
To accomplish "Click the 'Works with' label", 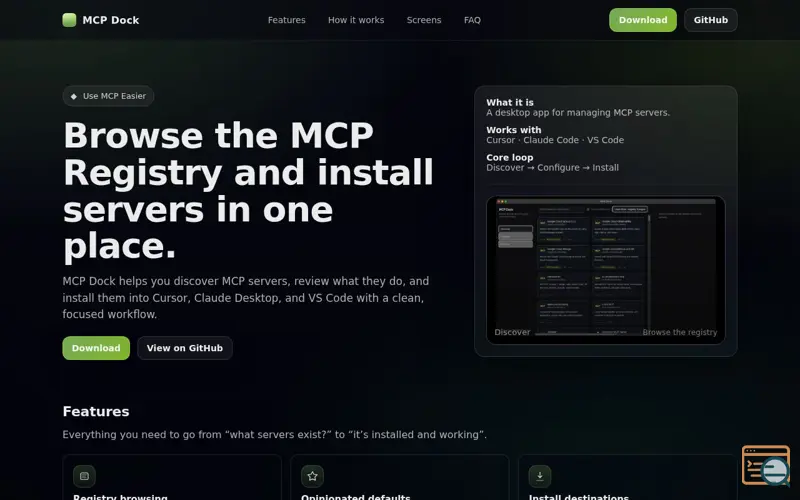I will click(514, 130).
